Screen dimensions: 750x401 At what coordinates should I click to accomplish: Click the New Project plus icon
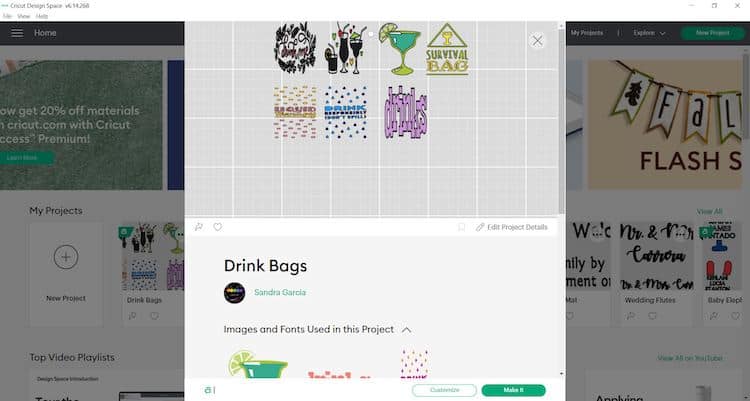click(66, 257)
